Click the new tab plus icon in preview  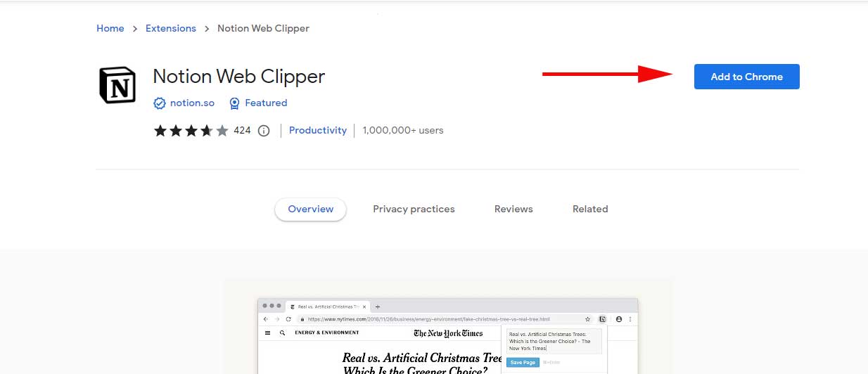tap(378, 307)
